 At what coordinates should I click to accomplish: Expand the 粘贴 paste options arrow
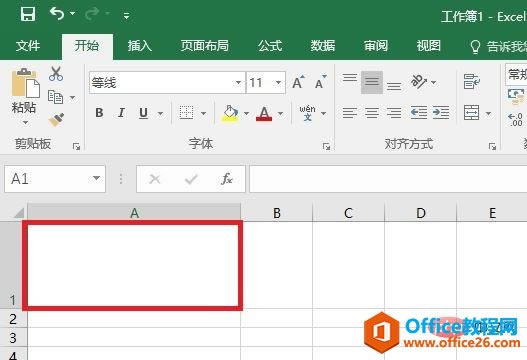tap(26, 123)
